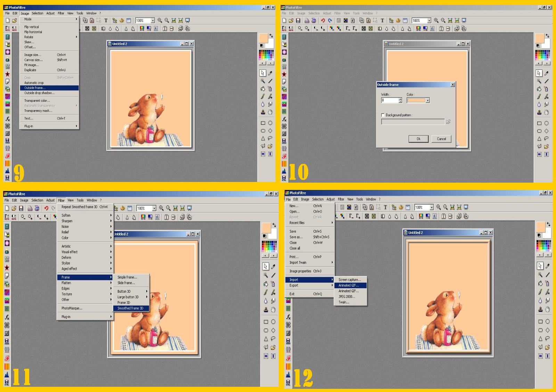Expand the 100% zoom dropdown in screenshot 11
The image size is (556, 392).
pos(154,208)
